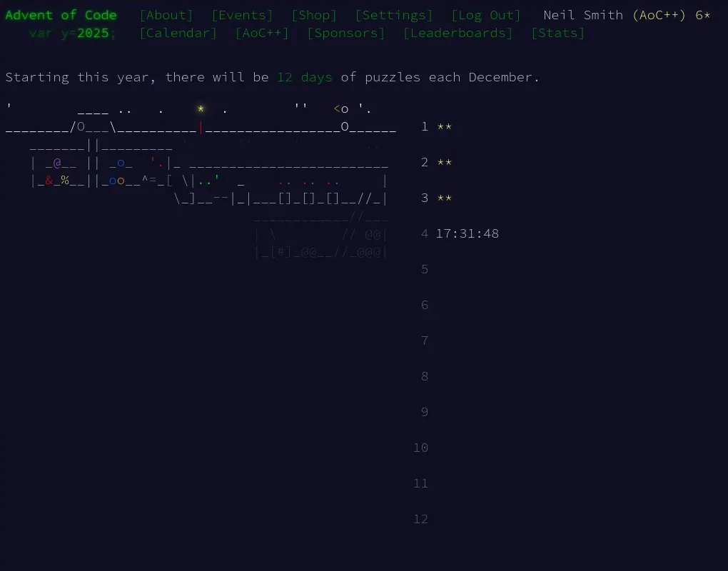Open the [Settings] page
The height and width of the screenshot is (571, 728).
tap(394, 14)
